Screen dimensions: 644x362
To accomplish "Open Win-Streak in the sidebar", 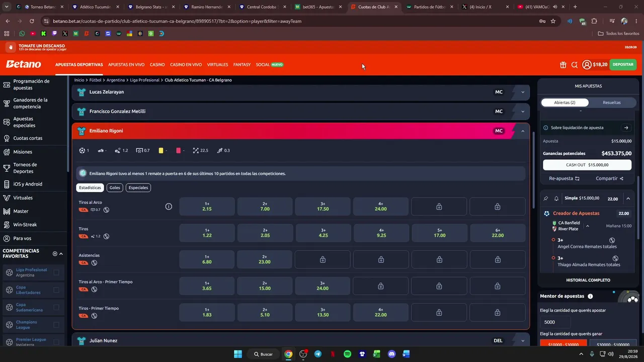I will [25, 225].
